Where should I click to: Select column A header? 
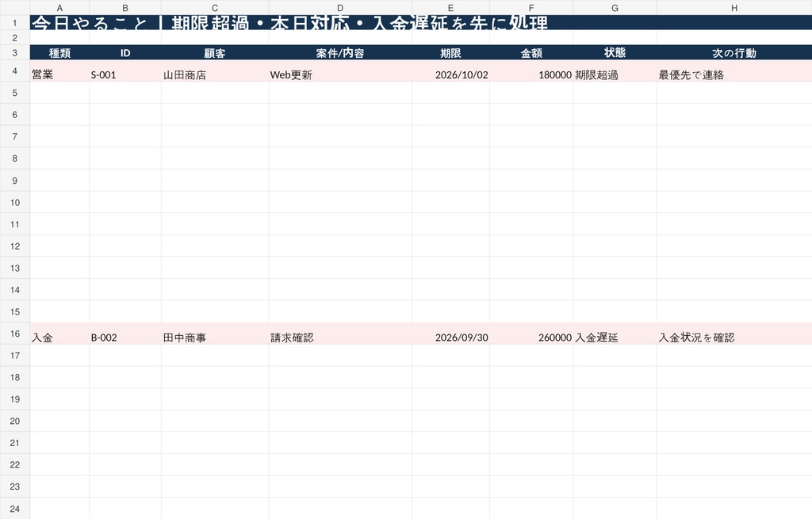click(59, 8)
